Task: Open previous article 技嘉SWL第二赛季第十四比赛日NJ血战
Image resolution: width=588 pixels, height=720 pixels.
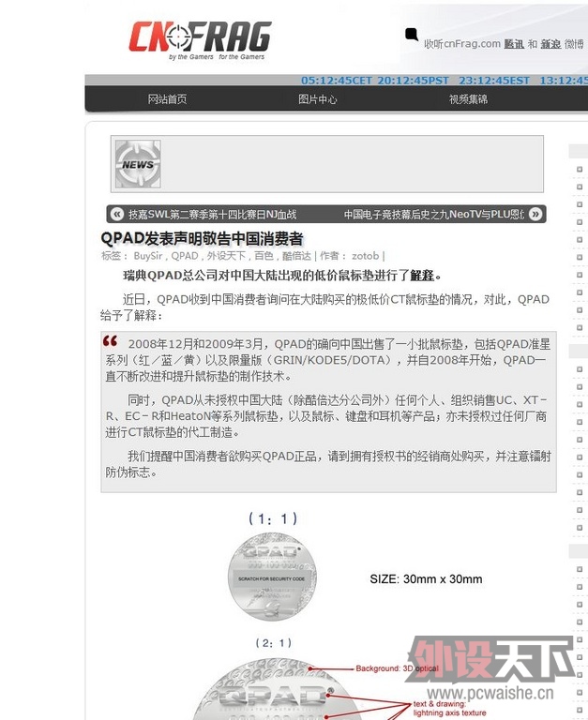Action: pyautogui.click(x=212, y=215)
